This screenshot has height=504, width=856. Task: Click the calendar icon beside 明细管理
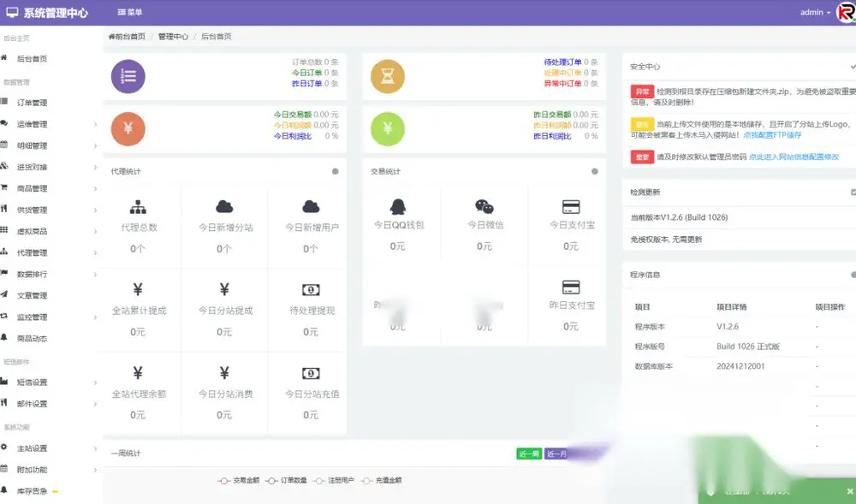tap(3, 145)
